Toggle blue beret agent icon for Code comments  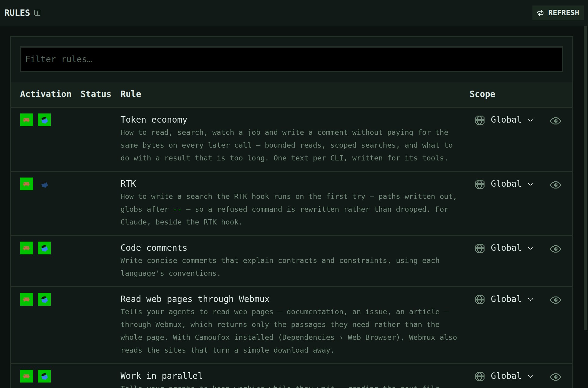44,248
